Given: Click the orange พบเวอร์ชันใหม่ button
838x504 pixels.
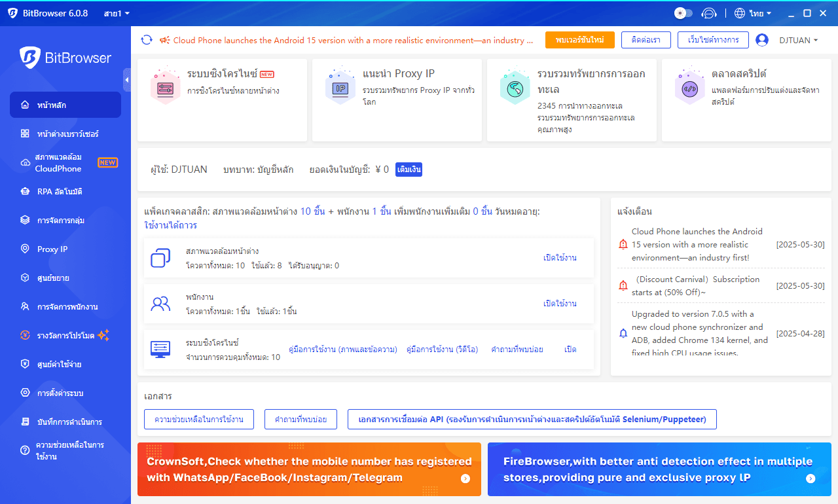Looking at the screenshot, I should [x=580, y=40].
